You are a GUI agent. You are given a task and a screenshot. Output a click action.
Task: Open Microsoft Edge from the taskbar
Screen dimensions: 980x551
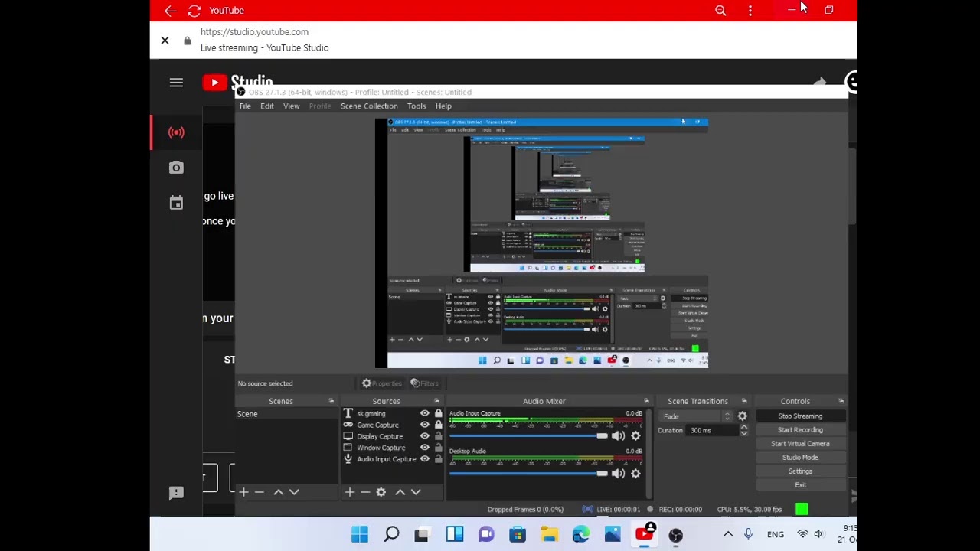[581, 534]
